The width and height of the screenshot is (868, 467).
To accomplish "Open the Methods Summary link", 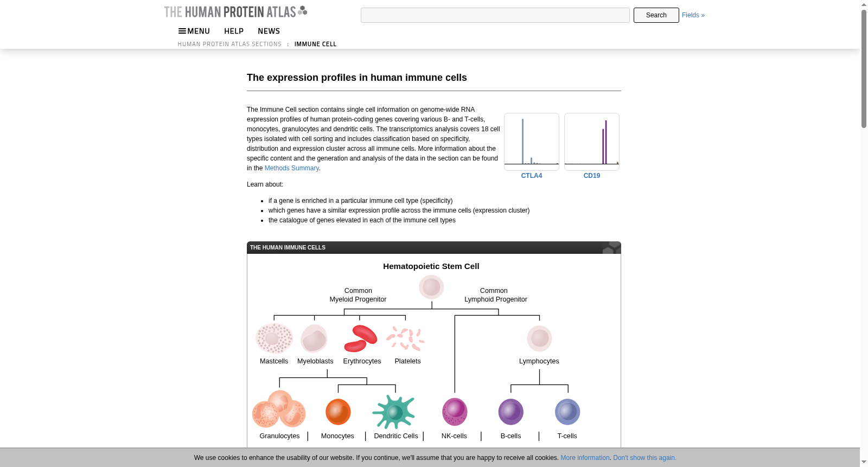I will tap(291, 168).
